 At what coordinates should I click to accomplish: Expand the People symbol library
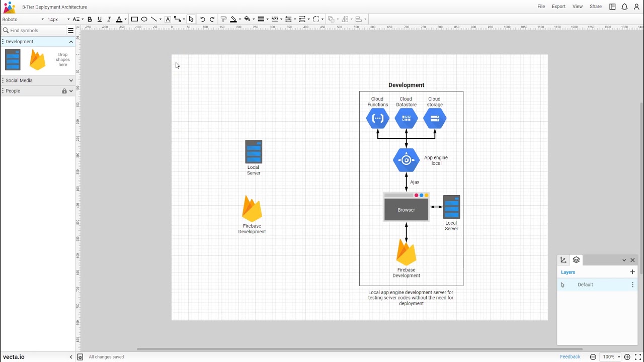point(71,91)
